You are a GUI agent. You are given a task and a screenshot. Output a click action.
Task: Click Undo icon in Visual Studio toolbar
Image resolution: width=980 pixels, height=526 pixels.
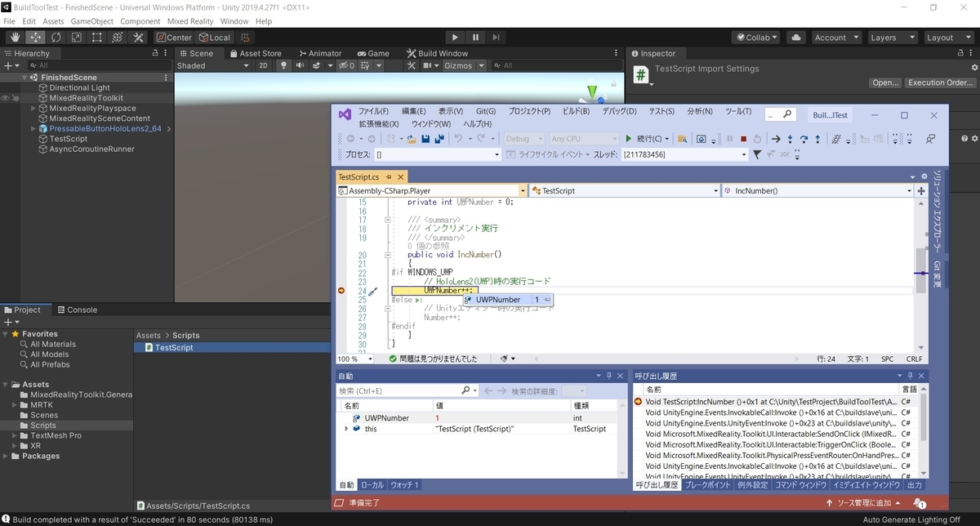[459, 139]
